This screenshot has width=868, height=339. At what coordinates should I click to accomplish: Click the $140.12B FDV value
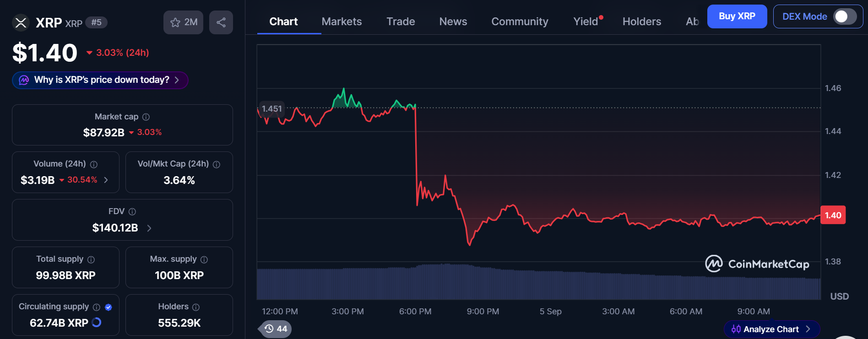(115, 228)
